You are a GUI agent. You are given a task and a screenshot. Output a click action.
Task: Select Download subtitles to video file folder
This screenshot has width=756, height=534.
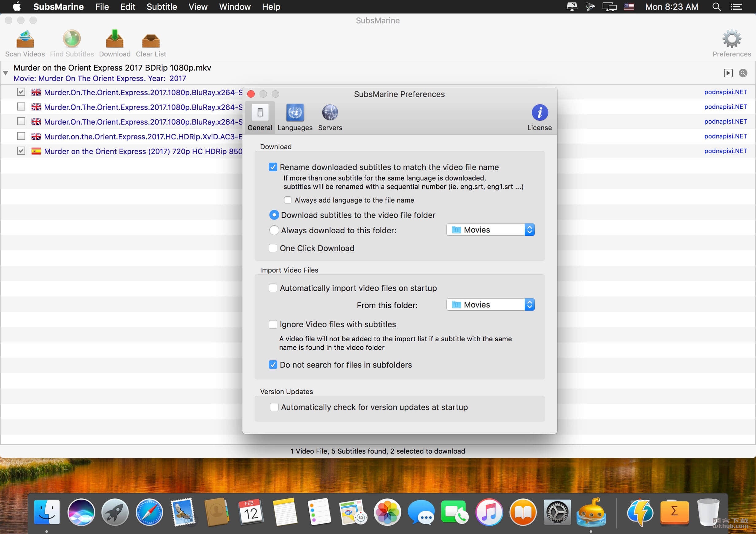click(x=274, y=215)
